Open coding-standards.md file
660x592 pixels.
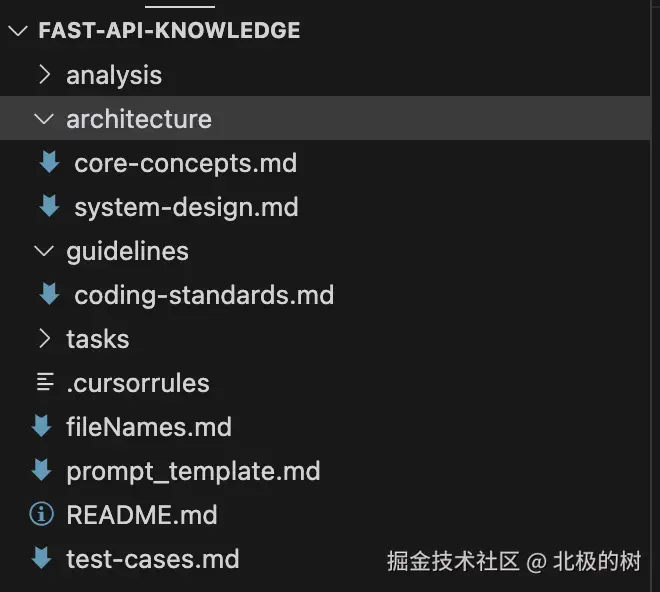(x=204, y=295)
